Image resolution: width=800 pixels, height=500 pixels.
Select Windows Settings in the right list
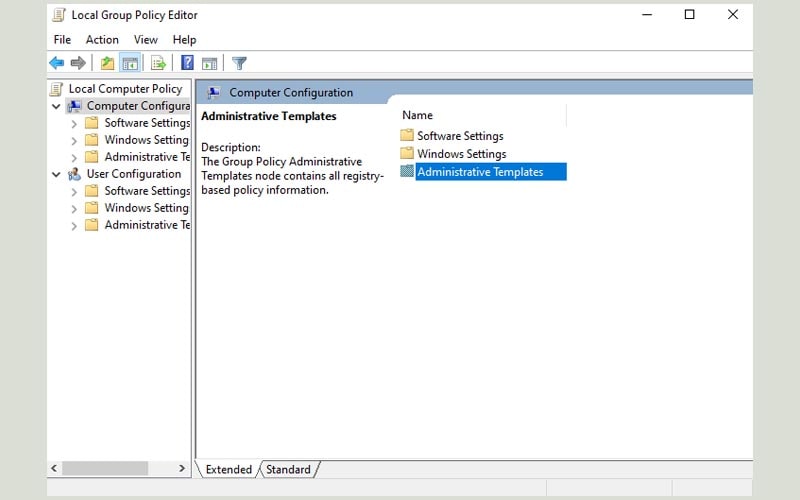tap(462, 154)
